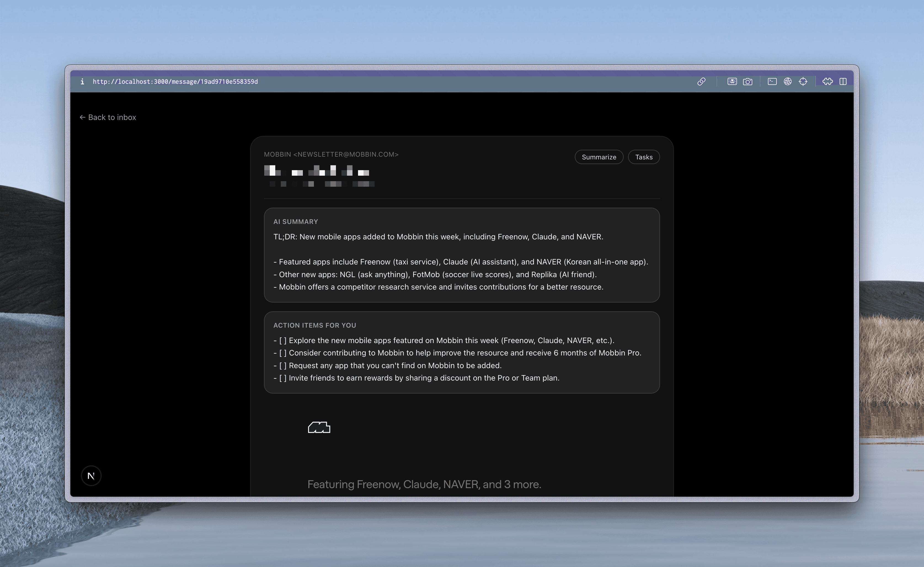Click the flower image capture icon
Viewport: 924px width, 567px height.
pyautogui.click(x=732, y=81)
